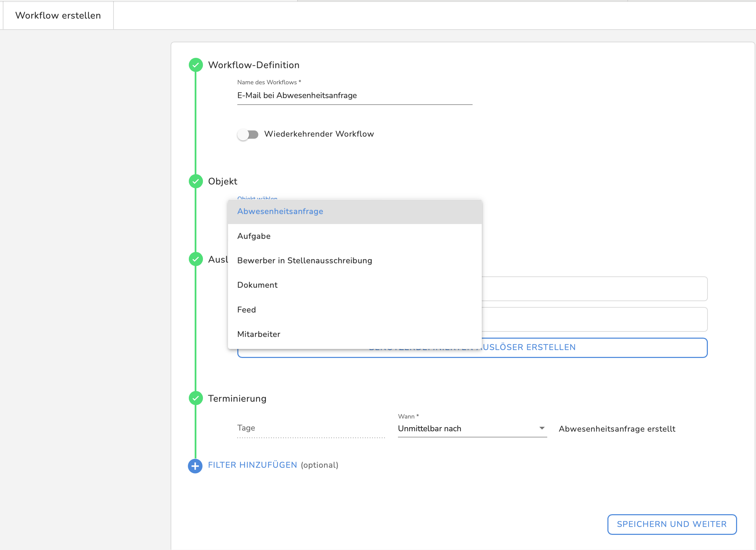This screenshot has width=756, height=550.
Task: Click the Tage input field
Action: 311,428
